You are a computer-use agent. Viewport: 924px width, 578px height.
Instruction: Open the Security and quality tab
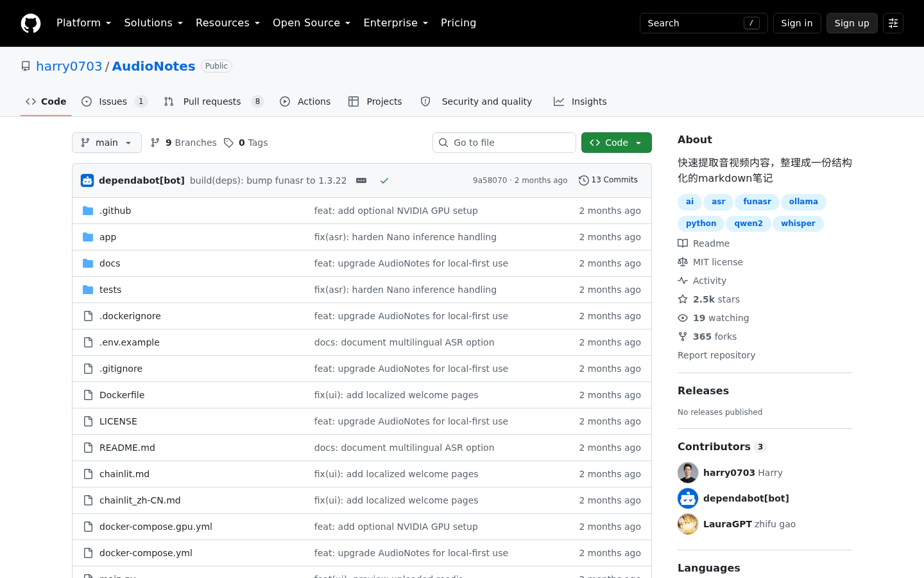click(476, 101)
